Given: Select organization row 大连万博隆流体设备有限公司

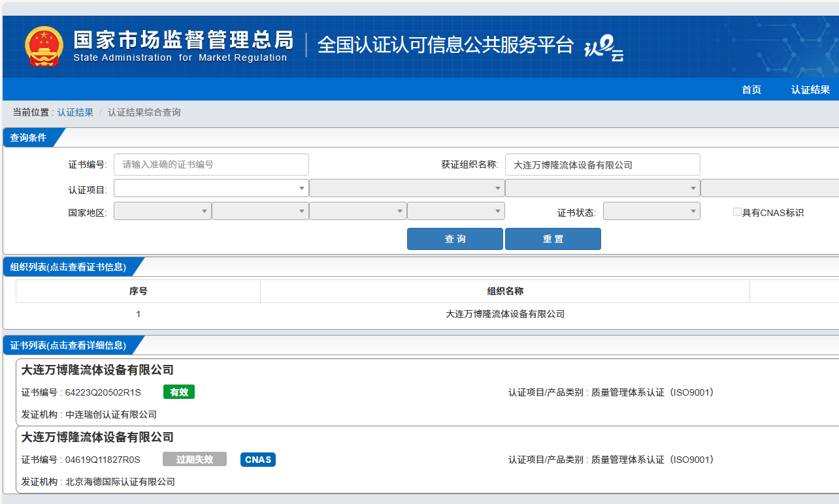Looking at the screenshot, I should point(504,314).
